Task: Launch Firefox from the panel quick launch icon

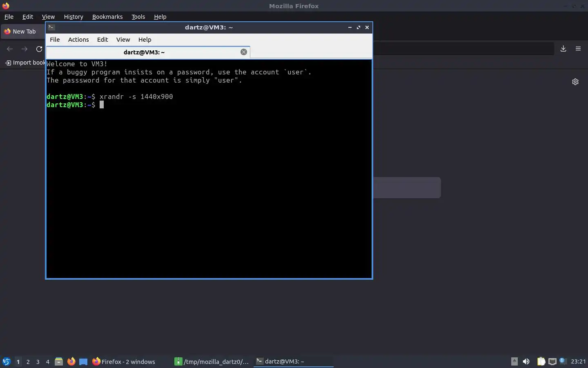Action: pyautogui.click(x=71, y=361)
